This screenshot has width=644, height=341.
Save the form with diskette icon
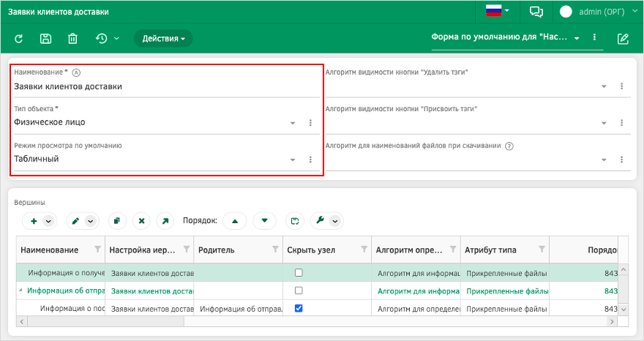point(45,39)
